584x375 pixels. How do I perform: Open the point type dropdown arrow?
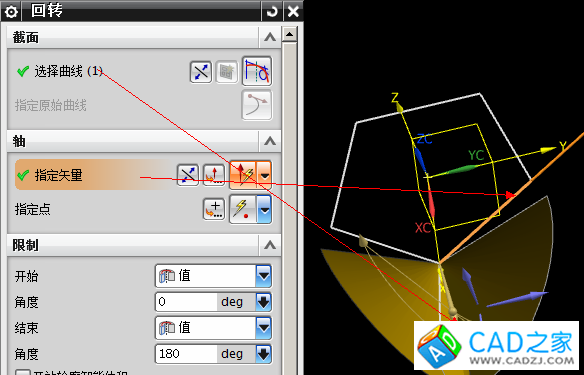click(264, 209)
